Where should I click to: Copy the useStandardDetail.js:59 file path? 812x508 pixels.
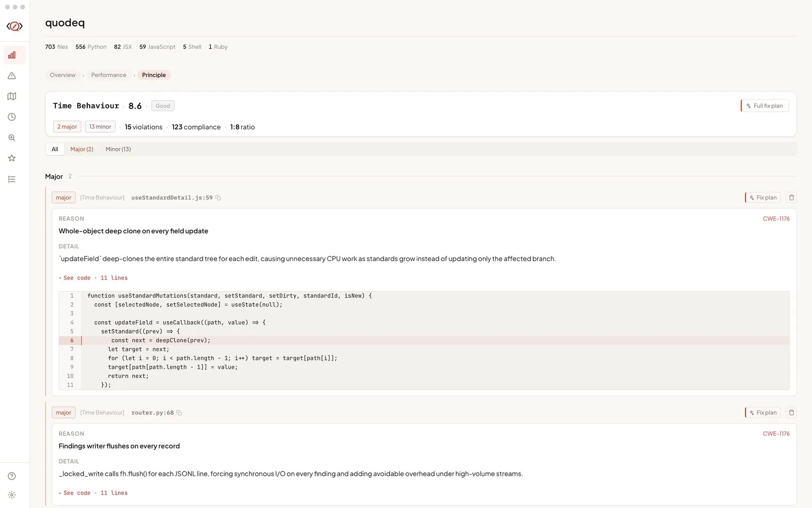218,198
